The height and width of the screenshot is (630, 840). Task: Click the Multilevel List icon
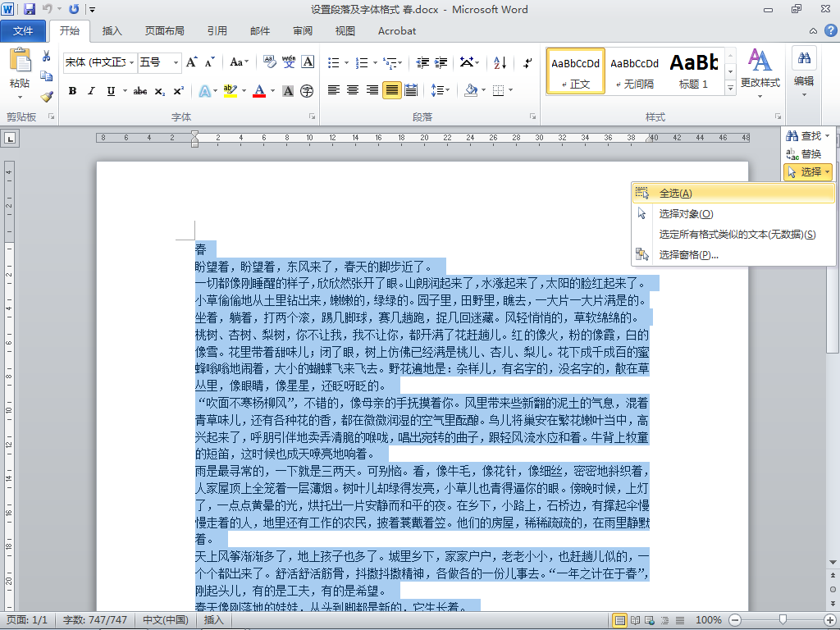coord(391,62)
